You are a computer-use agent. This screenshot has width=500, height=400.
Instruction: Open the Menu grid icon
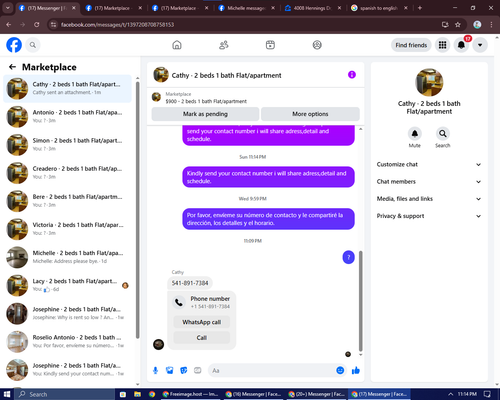[x=442, y=45]
